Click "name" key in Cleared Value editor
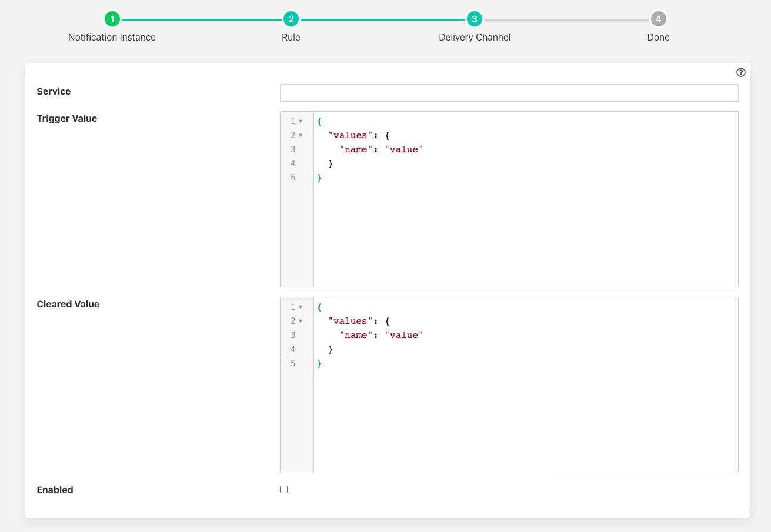Image resolution: width=771 pixels, height=532 pixels. (356, 335)
